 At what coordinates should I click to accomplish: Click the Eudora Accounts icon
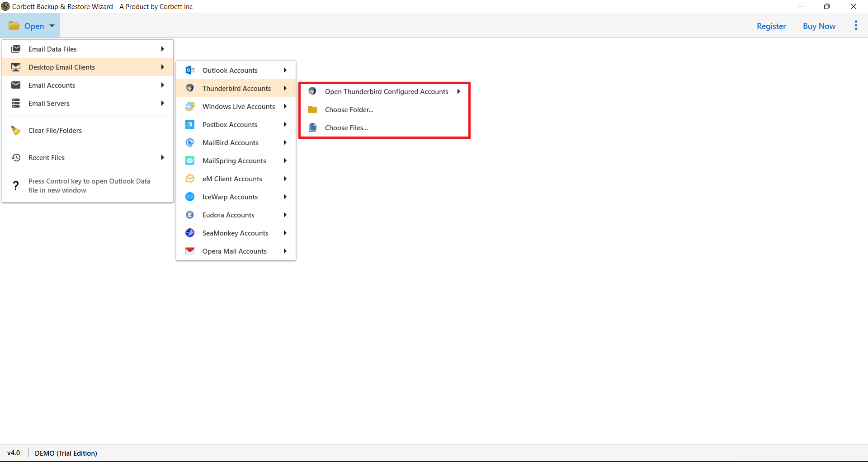tap(190, 215)
